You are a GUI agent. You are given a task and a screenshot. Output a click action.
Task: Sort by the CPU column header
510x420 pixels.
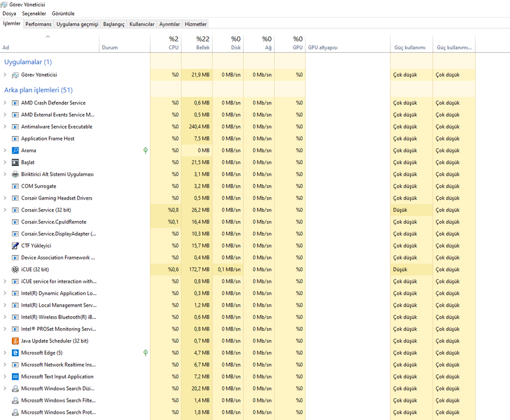165,43
